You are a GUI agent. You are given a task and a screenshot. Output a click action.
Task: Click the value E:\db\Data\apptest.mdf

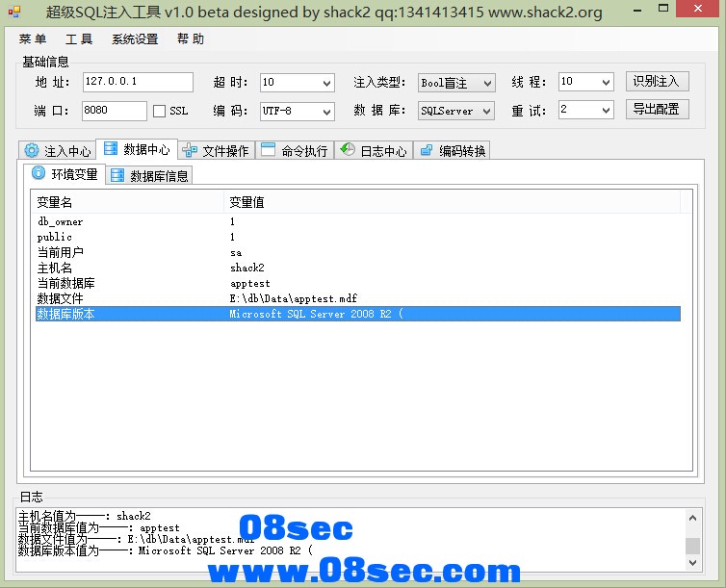(293, 298)
